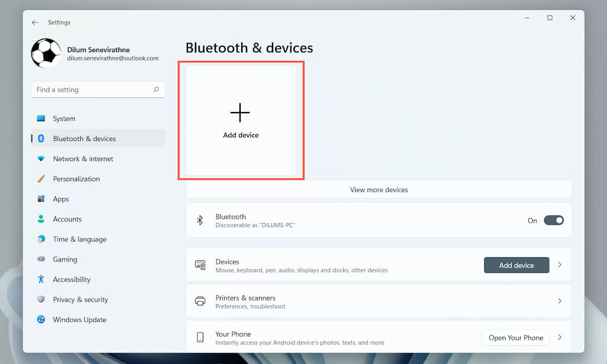Click the Windows Update sync icon
Screen dimensions: 607x364
tap(41, 320)
